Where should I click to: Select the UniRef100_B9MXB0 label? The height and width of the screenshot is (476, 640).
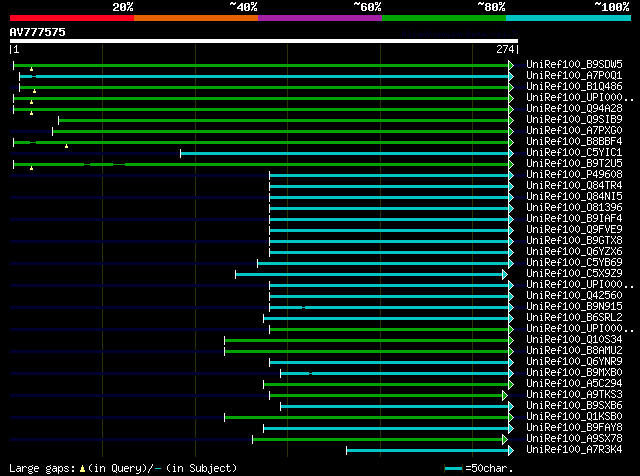(574, 373)
